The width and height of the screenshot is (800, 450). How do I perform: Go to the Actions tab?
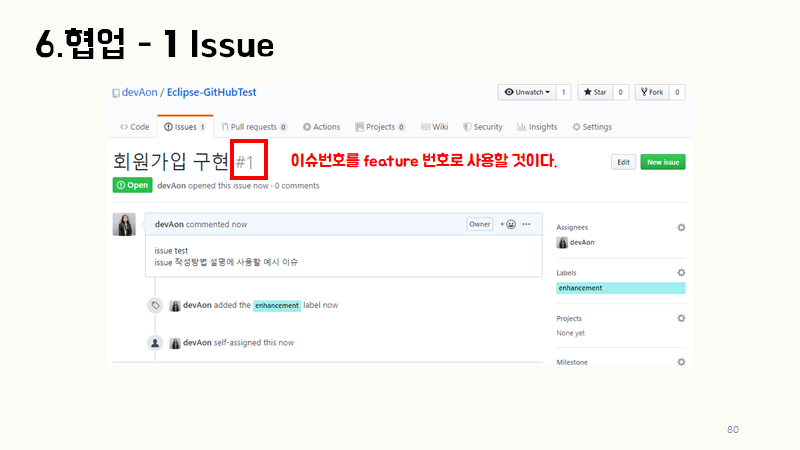coord(321,127)
